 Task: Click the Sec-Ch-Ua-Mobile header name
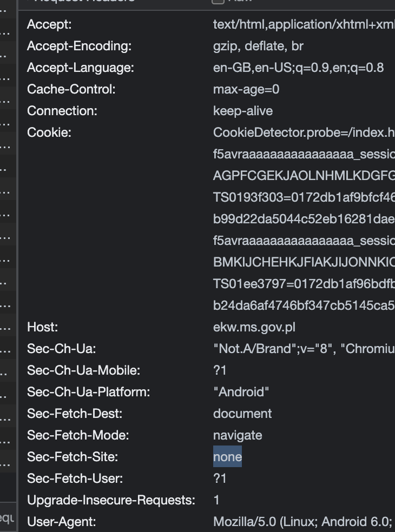tap(83, 370)
